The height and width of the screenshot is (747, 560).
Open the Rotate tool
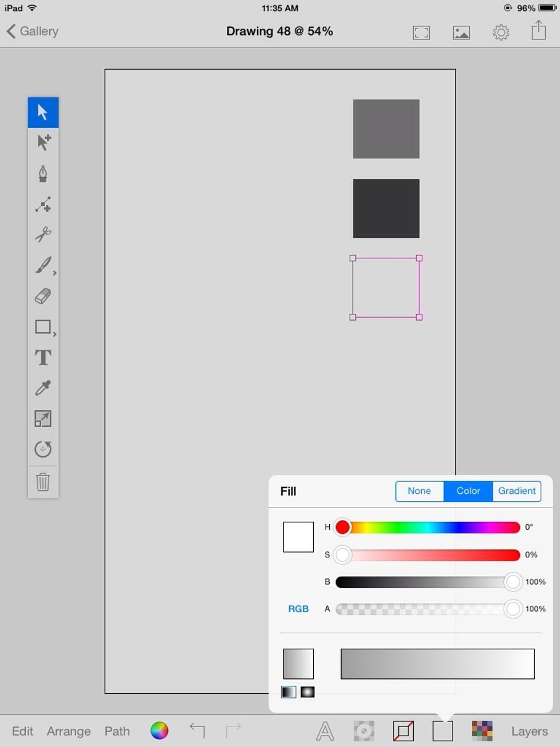[x=43, y=449]
